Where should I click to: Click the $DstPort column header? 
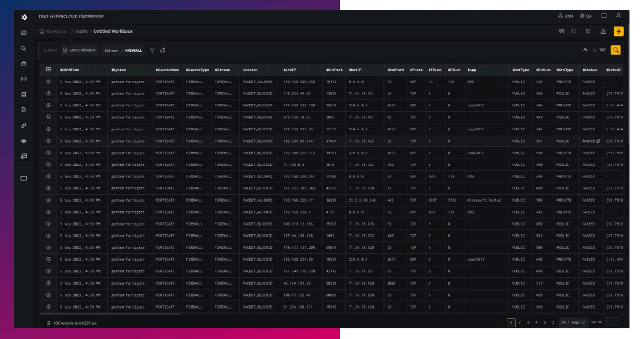point(395,70)
